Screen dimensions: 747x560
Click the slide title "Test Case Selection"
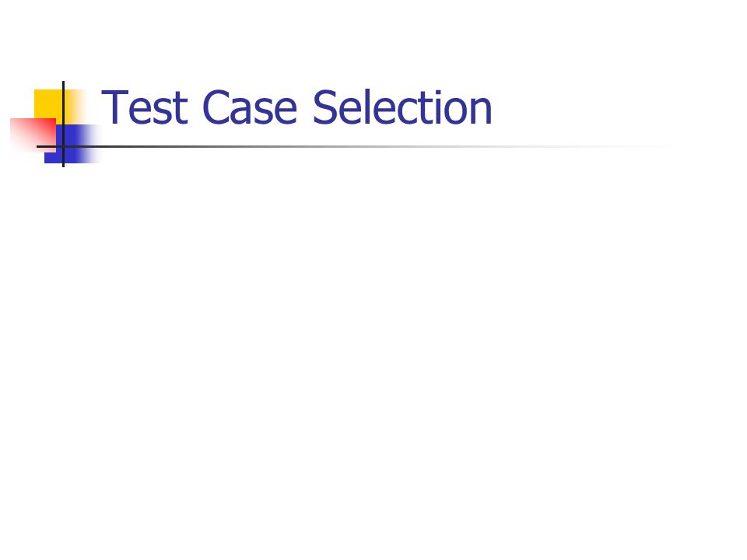tap(296, 107)
